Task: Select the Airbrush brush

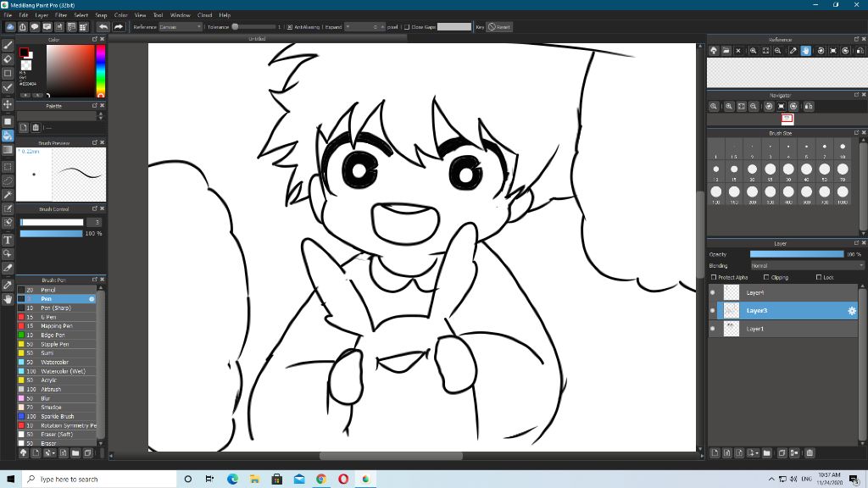Action: (57, 389)
